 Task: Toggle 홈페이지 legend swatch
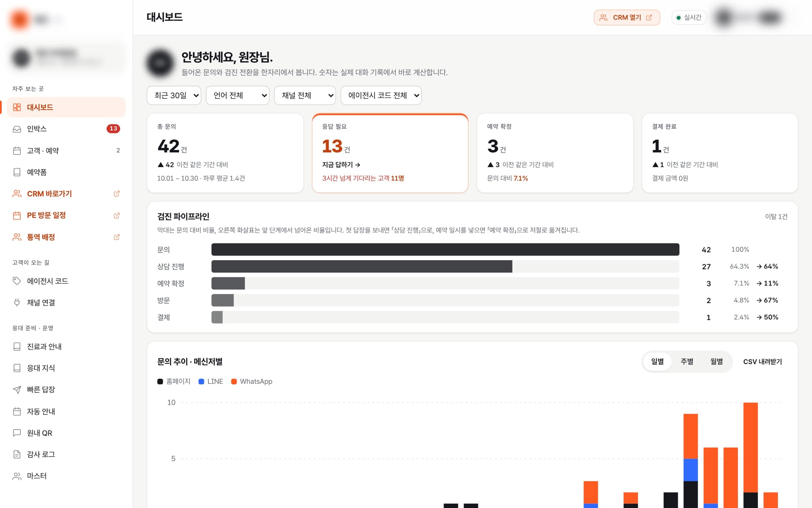click(160, 382)
